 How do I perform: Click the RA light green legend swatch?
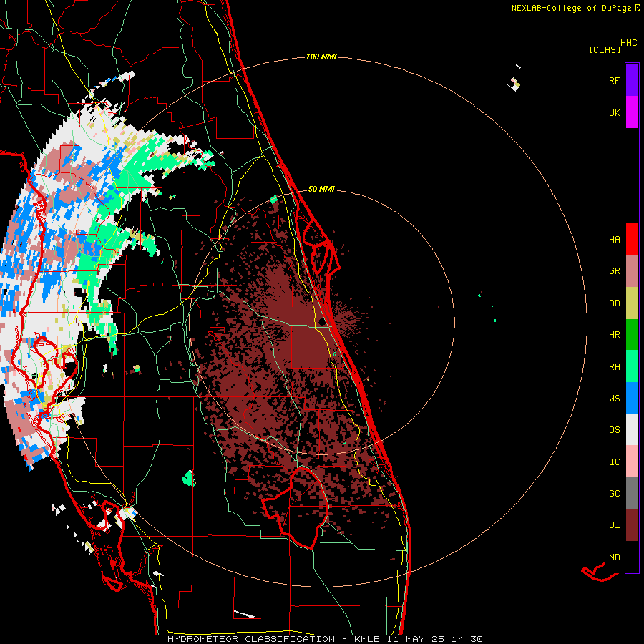pos(632,366)
